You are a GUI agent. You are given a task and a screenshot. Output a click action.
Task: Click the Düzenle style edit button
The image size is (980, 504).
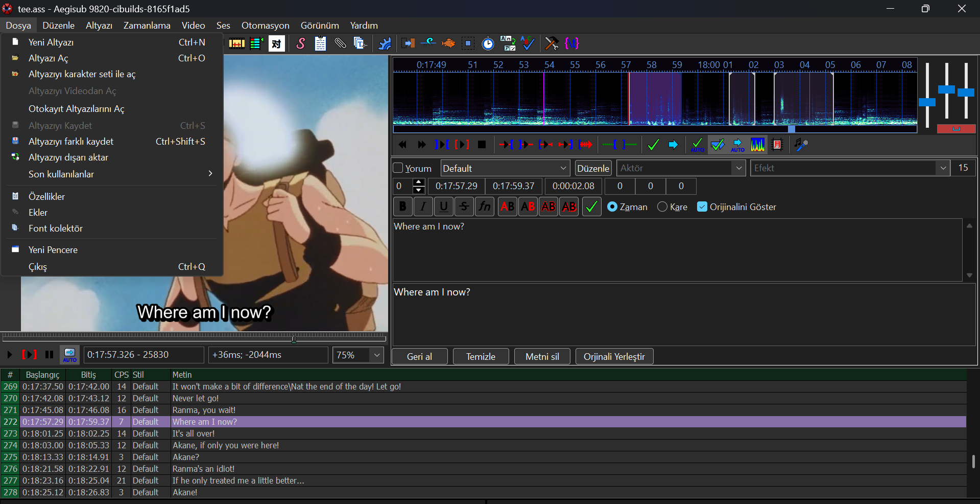pos(593,168)
